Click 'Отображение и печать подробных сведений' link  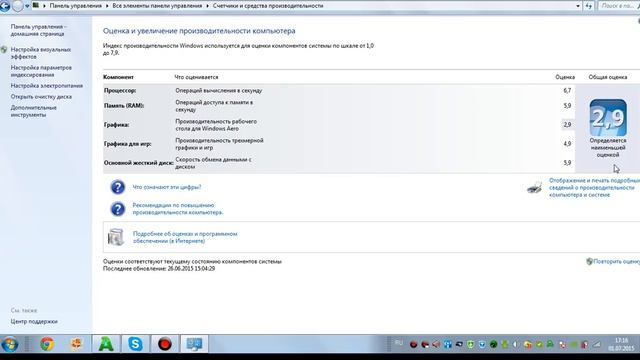594,187
